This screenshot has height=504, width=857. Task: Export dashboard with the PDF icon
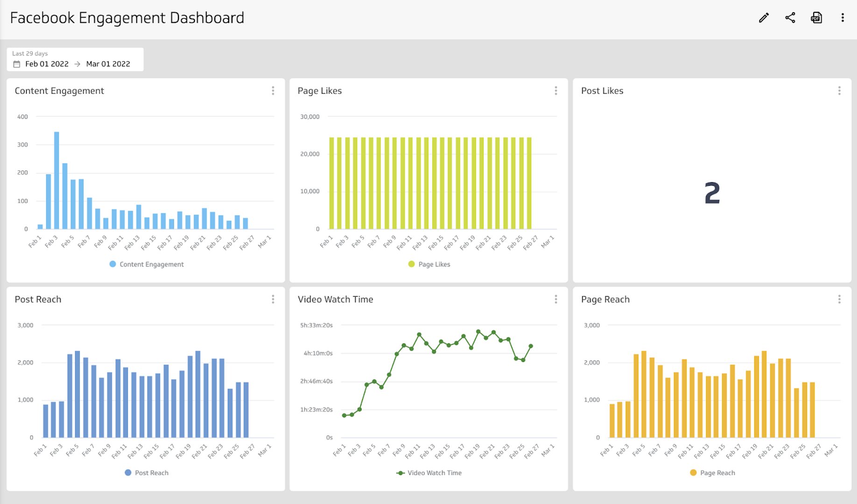coord(816,17)
